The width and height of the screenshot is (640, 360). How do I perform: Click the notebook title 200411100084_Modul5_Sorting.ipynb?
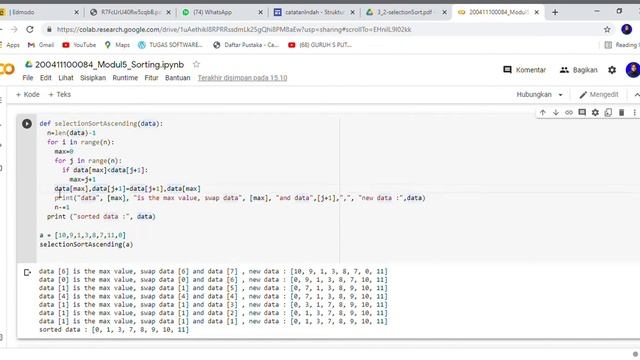click(109, 64)
